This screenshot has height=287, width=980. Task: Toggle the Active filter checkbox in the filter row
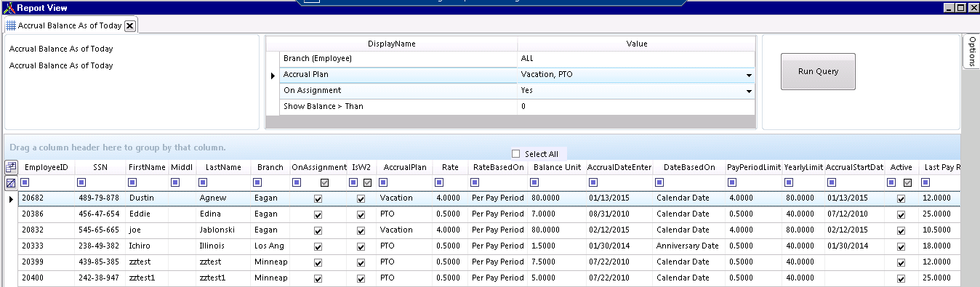(x=907, y=183)
